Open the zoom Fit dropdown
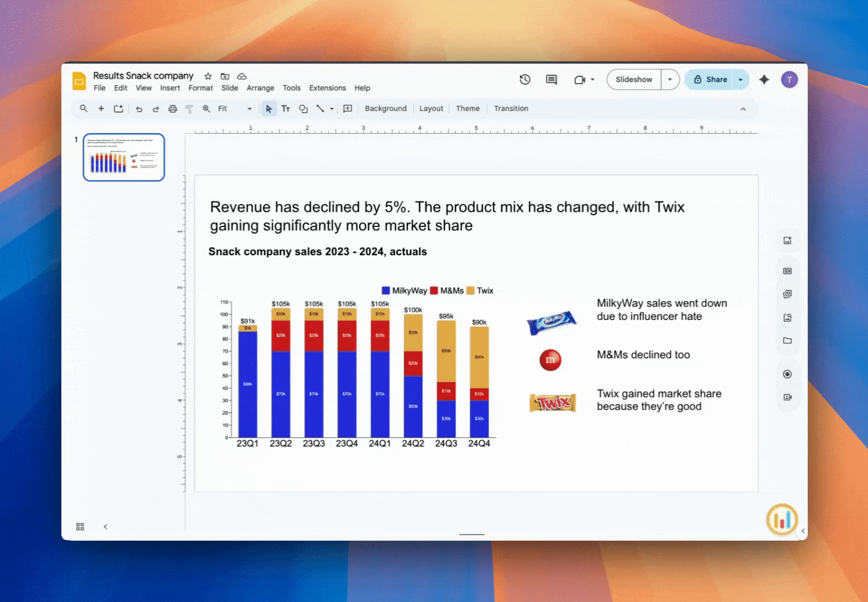 point(249,109)
